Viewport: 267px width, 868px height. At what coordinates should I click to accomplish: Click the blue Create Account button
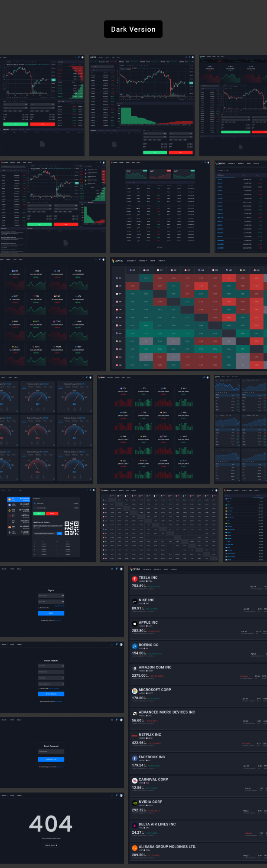(x=51, y=694)
